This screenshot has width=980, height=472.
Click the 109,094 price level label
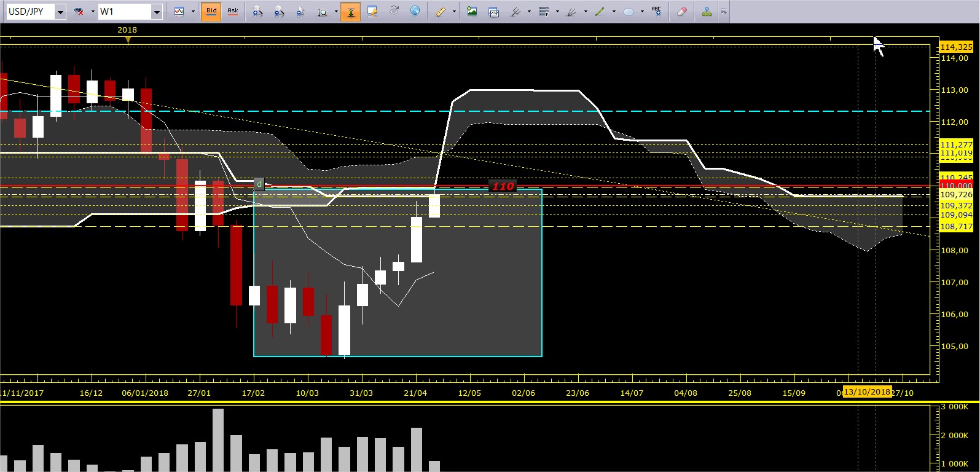956,215
